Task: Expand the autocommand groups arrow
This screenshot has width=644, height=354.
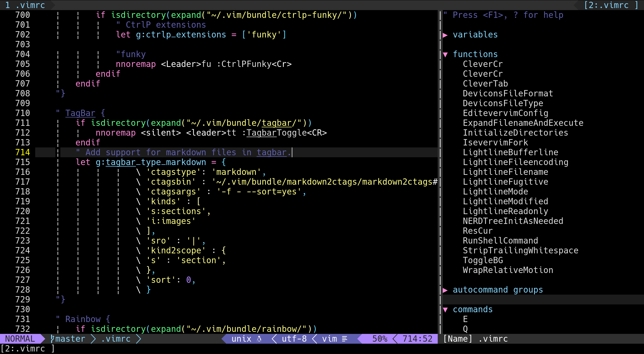Action: [x=445, y=290]
